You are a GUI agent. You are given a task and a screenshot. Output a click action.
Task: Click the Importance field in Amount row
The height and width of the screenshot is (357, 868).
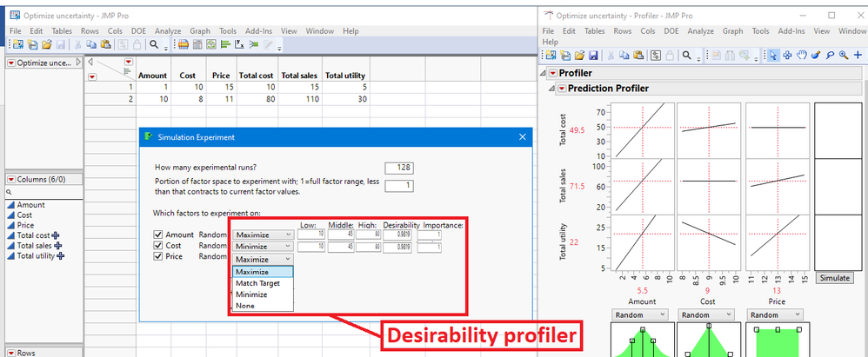click(430, 235)
